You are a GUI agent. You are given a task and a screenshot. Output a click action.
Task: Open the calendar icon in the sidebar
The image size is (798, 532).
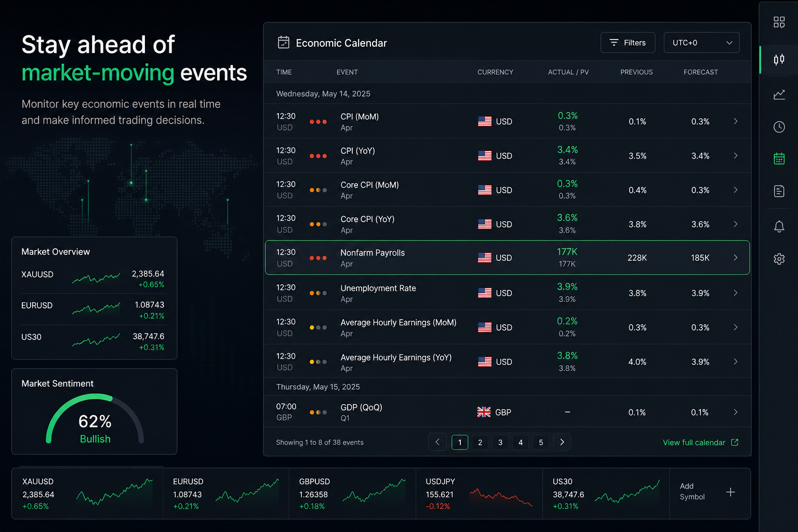[x=779, y=158]
